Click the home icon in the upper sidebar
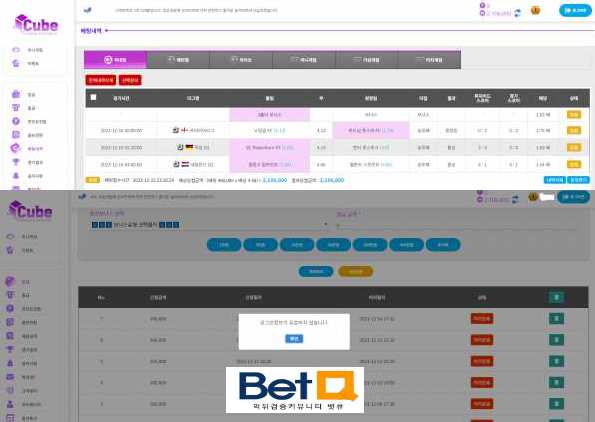The height and width of the screenshot is (422, 595). tap(16, 63)
